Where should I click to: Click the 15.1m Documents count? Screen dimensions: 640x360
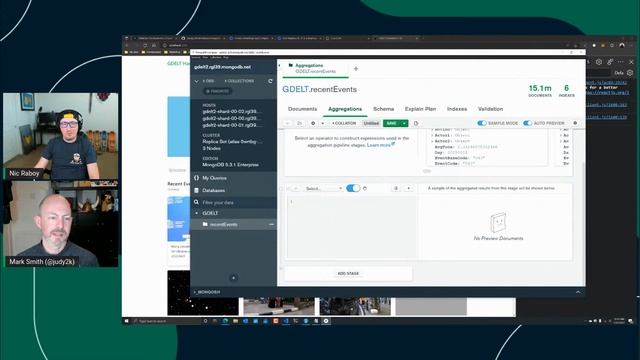click(540, 91)
